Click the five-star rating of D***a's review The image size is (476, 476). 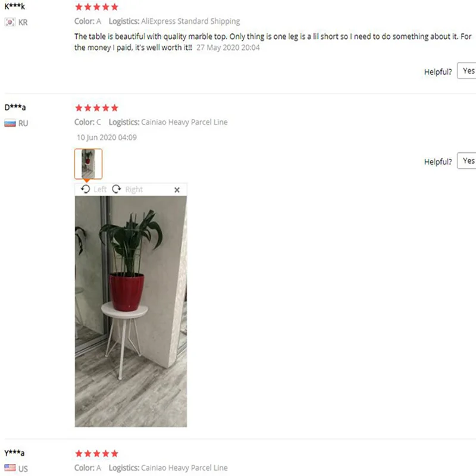[x=96, y=108]
